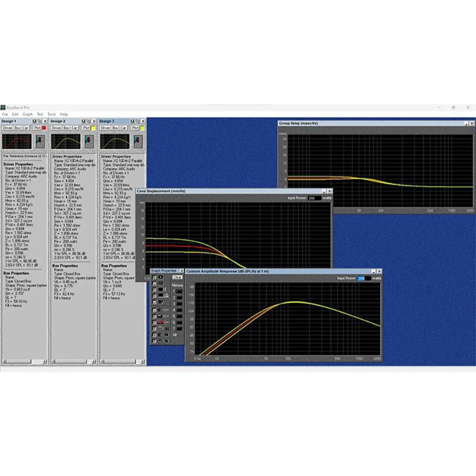Select memory slot 4 in Graph Properties
Screen dimensions: 476x476
point(179,310)
